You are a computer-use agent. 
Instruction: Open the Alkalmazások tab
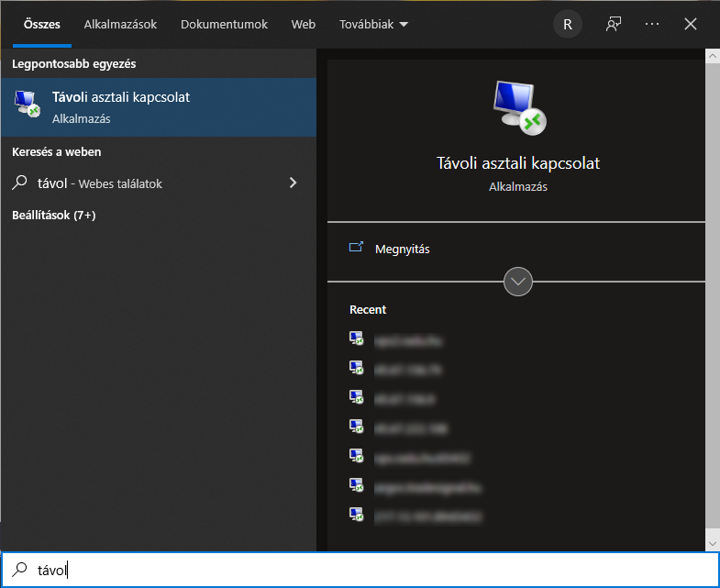tap(120, 25)
